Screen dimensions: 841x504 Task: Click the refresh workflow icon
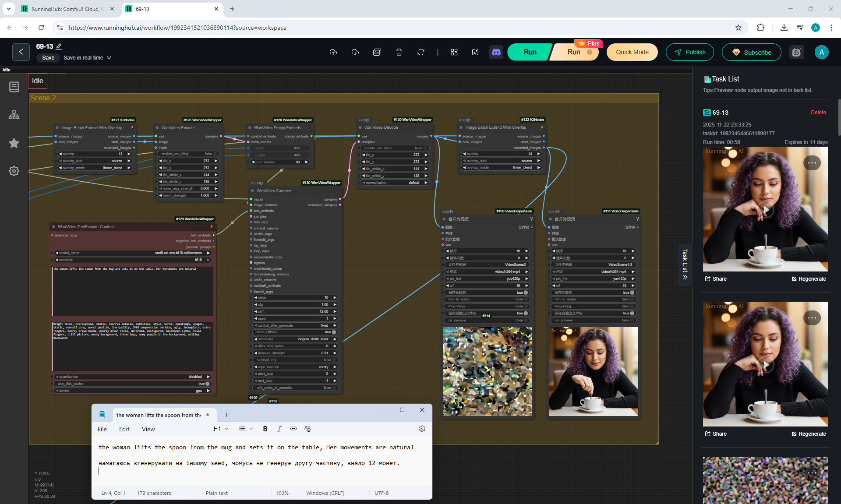click(x=420, y=52)
